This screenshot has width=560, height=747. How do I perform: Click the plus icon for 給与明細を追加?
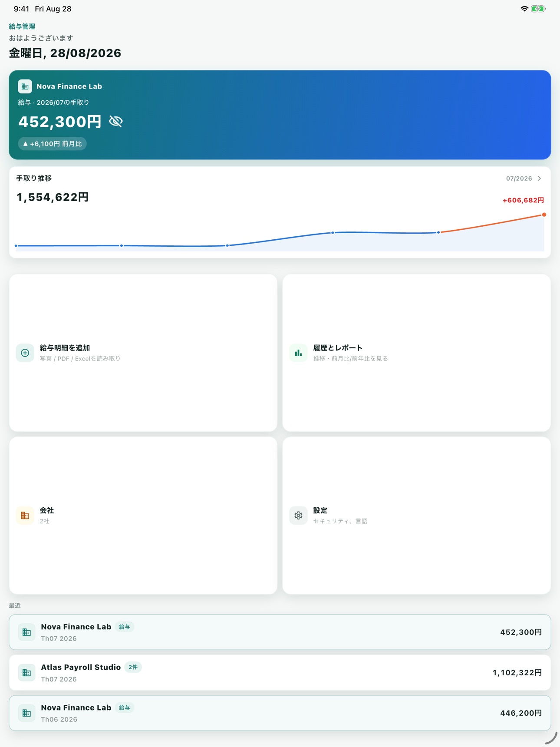(25, 353)
